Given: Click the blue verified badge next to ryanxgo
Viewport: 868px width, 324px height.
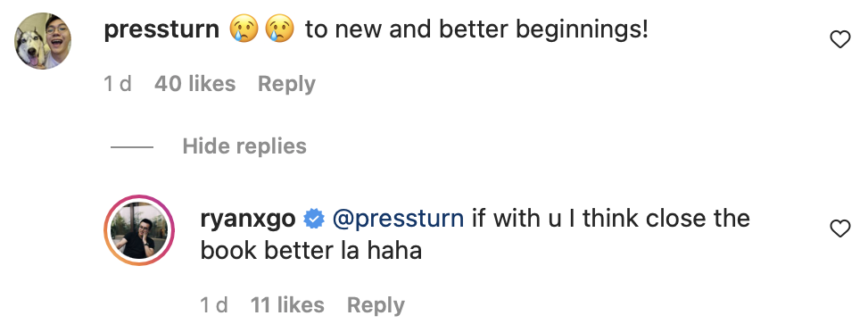Looking at the screenshot, I should coord(314,220).
